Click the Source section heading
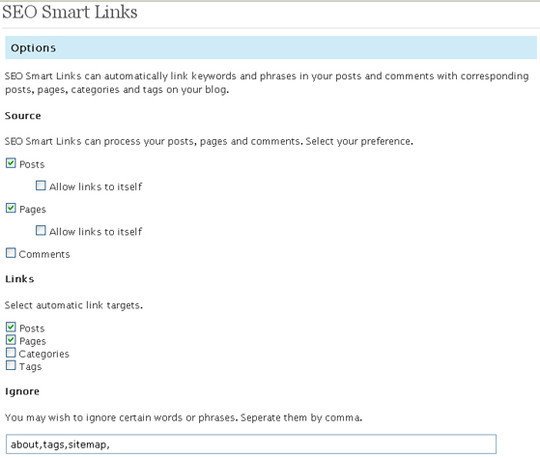This screenshot has width=540, height=458. [23, 116]
